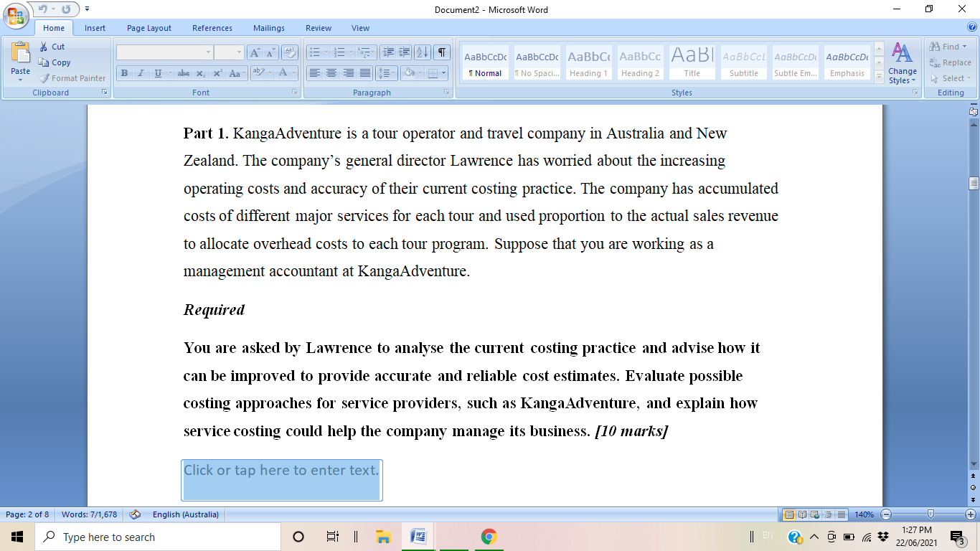Apply superscript formatting

218,73
